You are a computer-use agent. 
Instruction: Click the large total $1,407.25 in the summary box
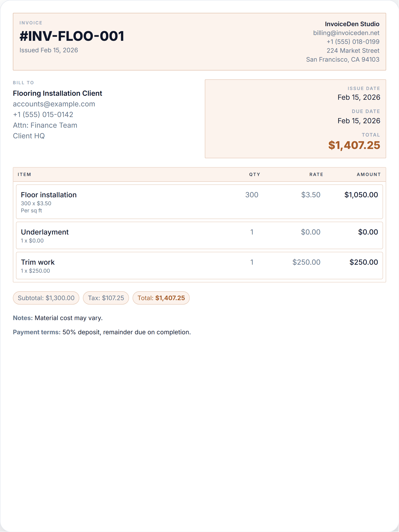click(x=354, y=145)
